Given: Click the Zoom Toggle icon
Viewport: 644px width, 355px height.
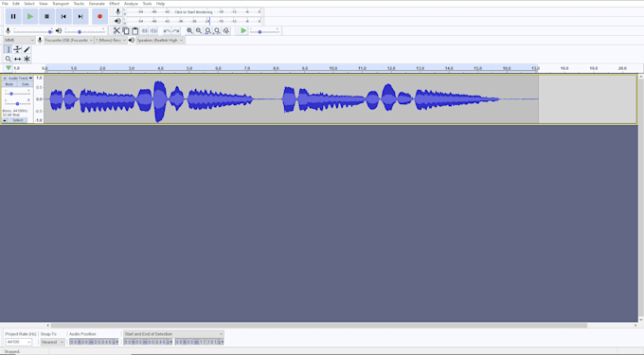Looking at the screenshot, I should pyautogui.click(x=226, y=31).
